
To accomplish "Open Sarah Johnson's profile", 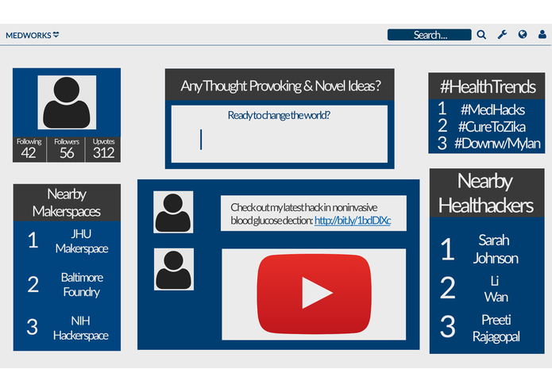I will pos(496,249).
